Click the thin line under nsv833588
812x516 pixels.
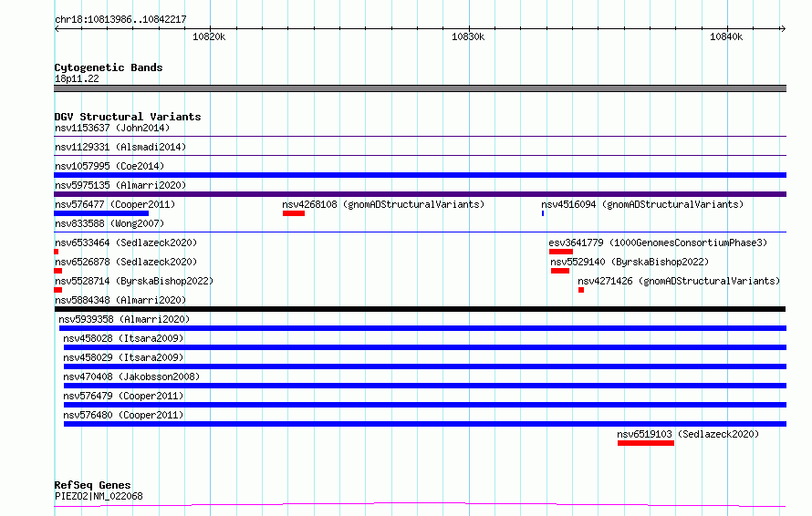420,232
